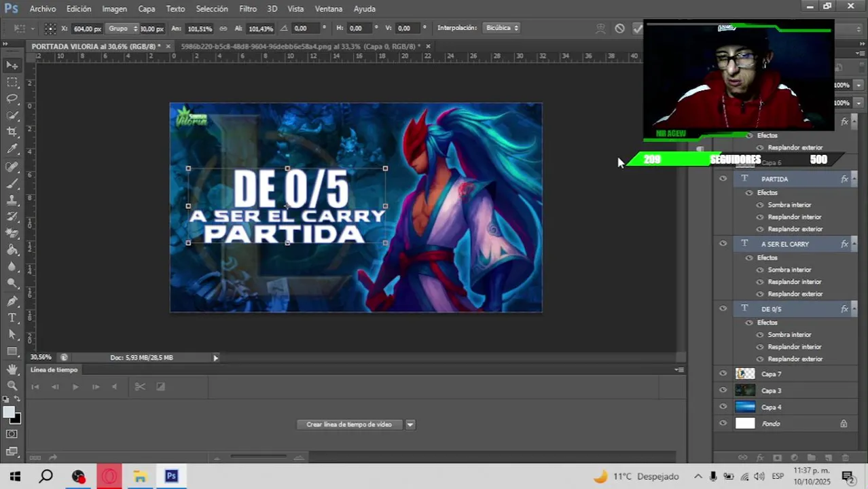Image resolution: width=868 pixels, height=489 pixels.
Task: Click the background color swatch
Action: (x=16, y=418)
